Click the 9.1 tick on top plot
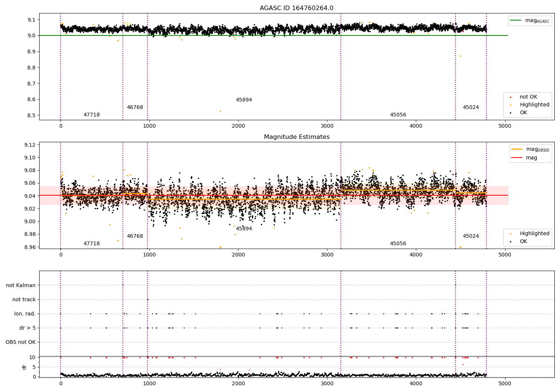 32,20
